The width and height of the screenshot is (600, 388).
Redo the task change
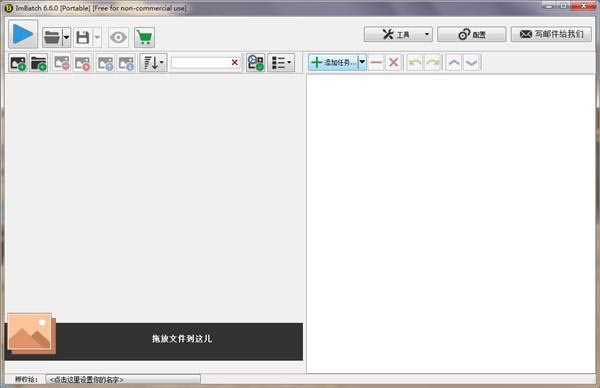click(433, 62)
